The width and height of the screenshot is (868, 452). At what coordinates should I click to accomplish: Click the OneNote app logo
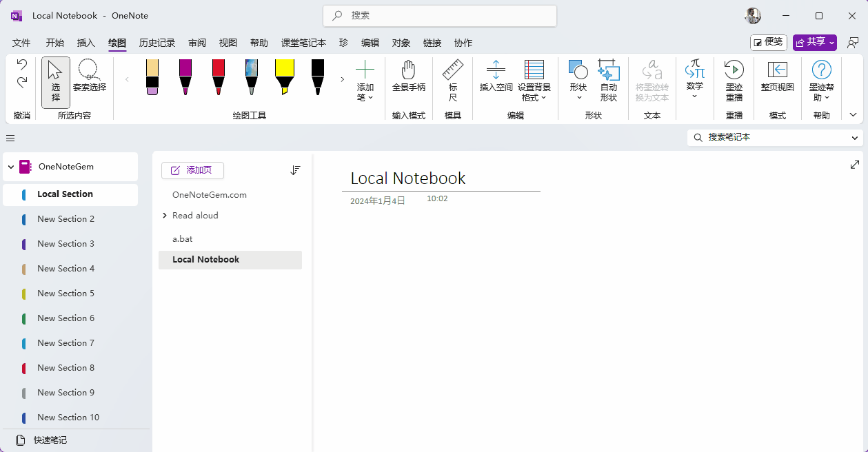[17, 15]
